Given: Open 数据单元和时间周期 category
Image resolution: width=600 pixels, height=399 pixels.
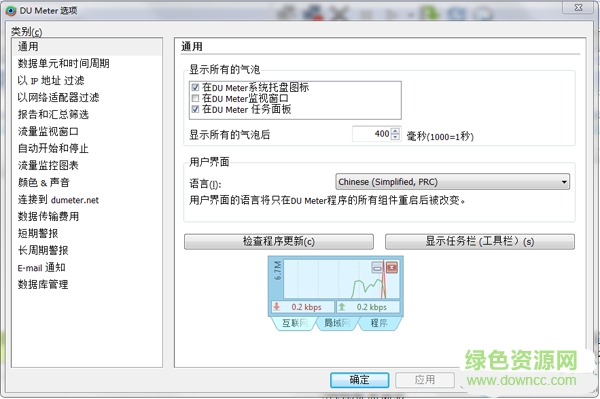Looking at the screenshot, I should tap(64, 64).
